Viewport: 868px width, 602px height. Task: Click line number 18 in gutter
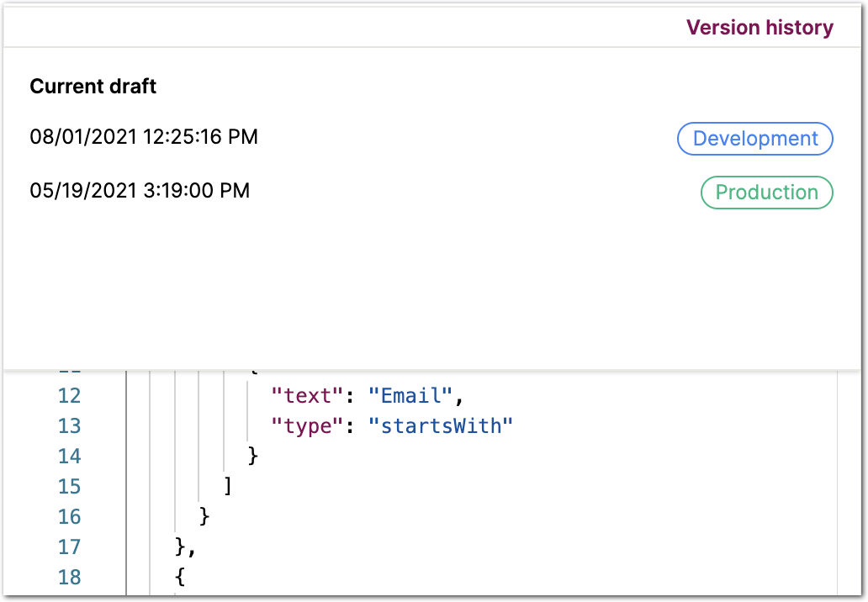point(69,577)
